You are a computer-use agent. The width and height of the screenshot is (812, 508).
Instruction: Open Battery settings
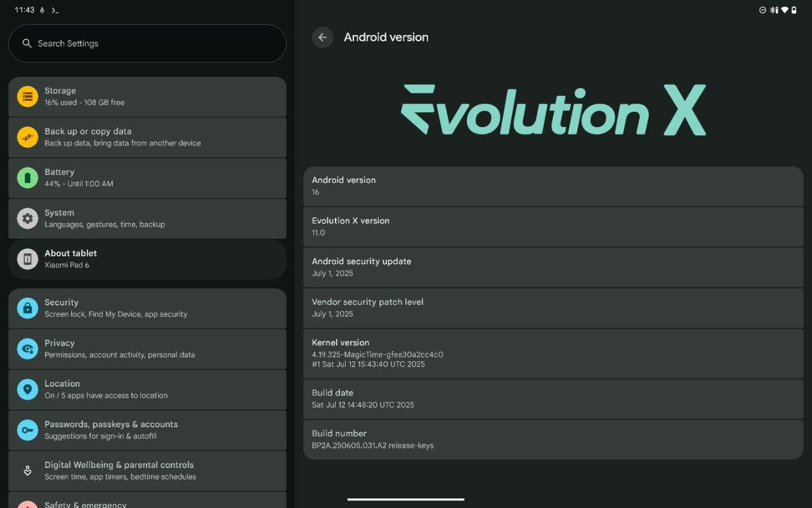point(147,178)
